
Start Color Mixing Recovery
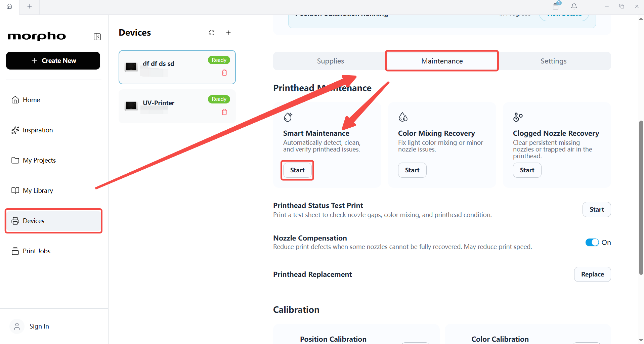tap(412, 170)
